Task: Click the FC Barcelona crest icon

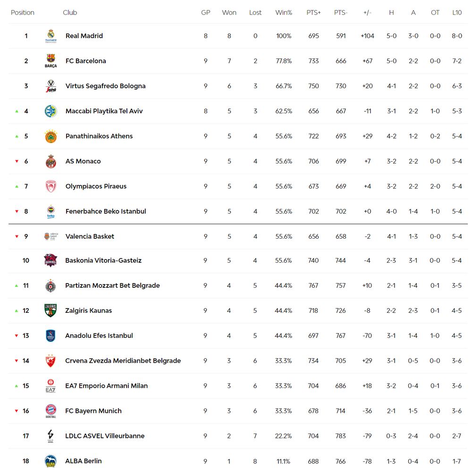Action: 51,61
